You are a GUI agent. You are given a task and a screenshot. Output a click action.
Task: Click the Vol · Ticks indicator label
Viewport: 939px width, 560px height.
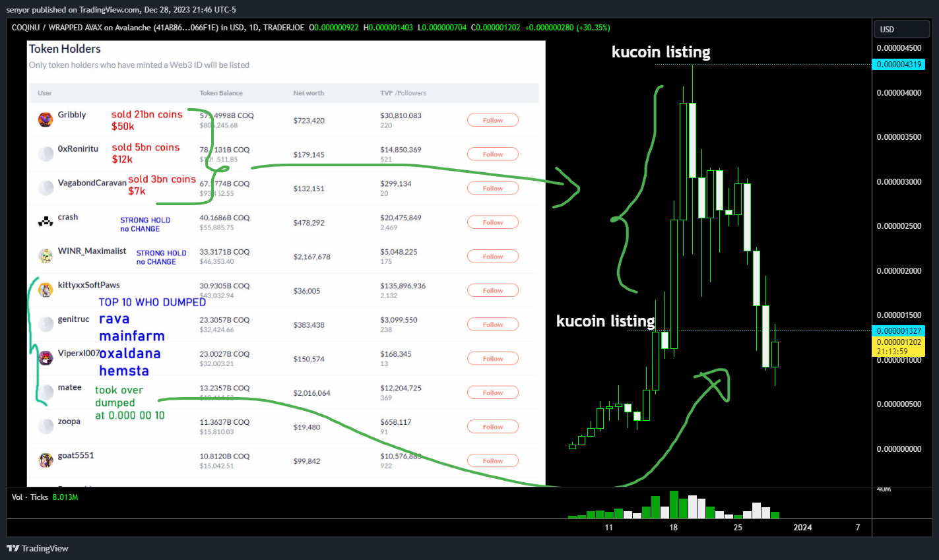[30, 497]
